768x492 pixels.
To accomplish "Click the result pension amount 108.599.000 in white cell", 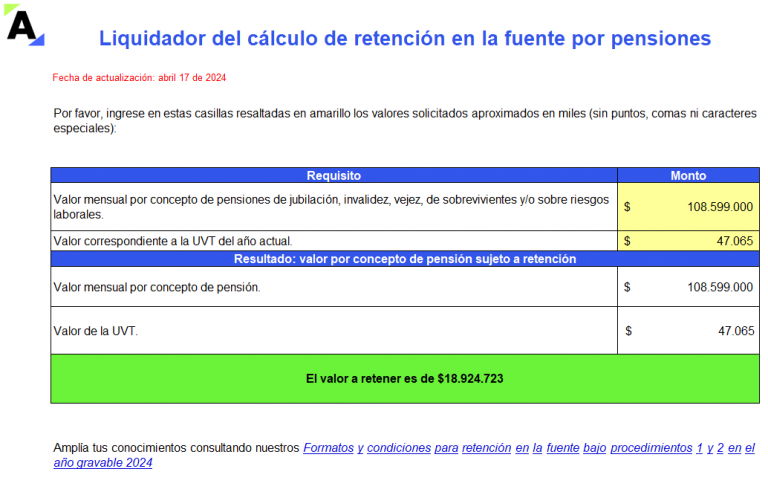I will pos(688,287).
